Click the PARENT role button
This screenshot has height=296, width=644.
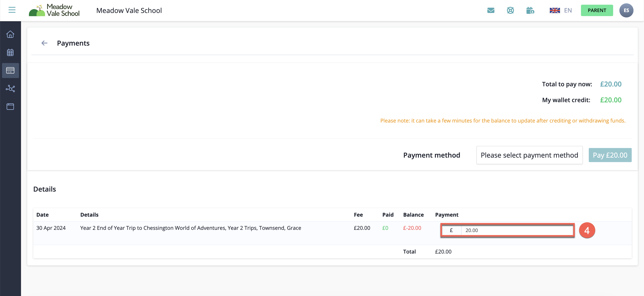point(597,10)
